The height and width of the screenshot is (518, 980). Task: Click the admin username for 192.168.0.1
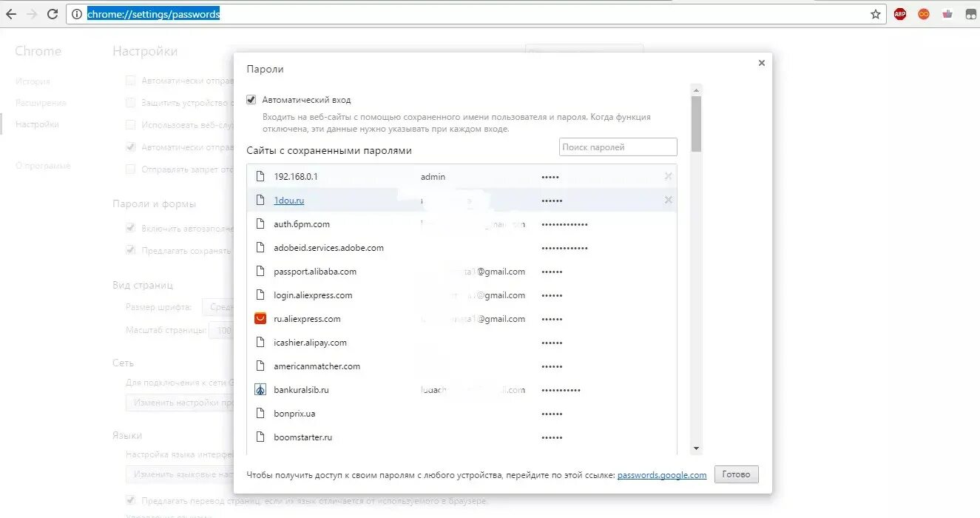tap(433, 176)
